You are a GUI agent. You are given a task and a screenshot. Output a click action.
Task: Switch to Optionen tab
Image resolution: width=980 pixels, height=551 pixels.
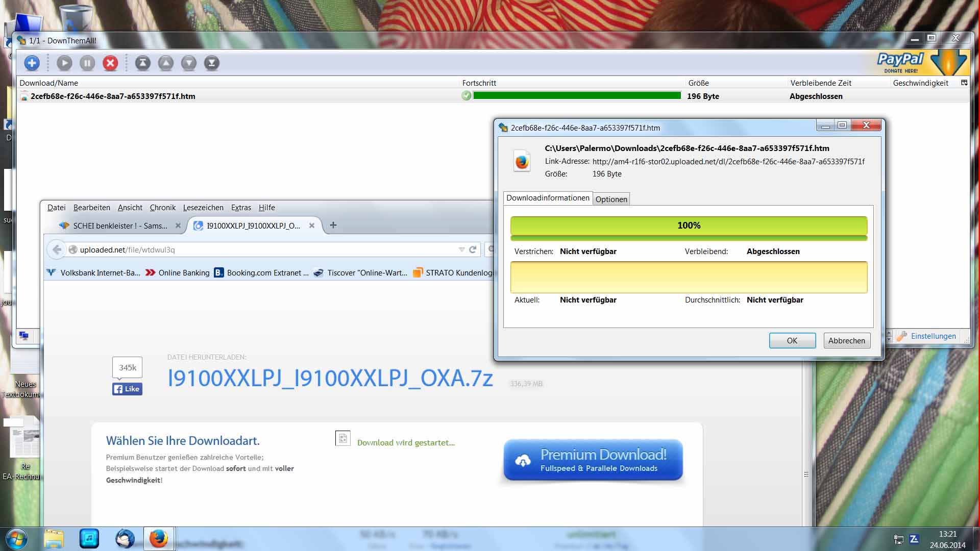pos(611,199)
